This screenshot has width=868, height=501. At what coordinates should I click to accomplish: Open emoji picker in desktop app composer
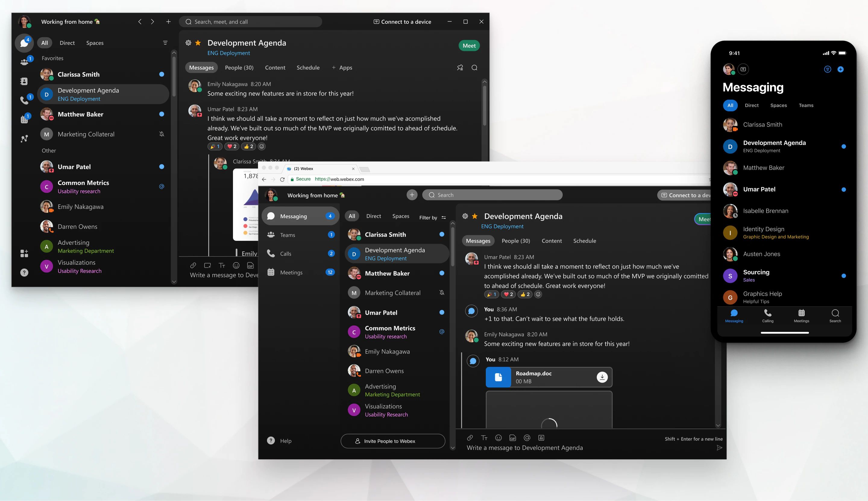click(236, 265)
